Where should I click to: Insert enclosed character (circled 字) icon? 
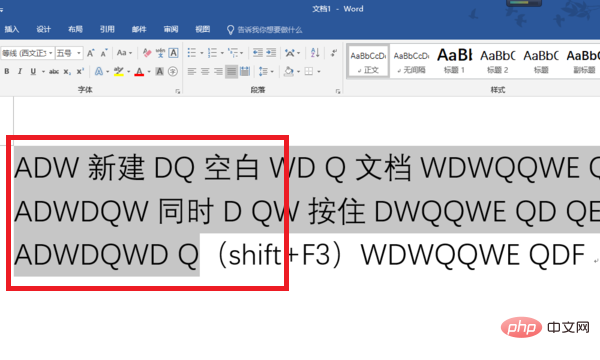[x=173, y=72]
